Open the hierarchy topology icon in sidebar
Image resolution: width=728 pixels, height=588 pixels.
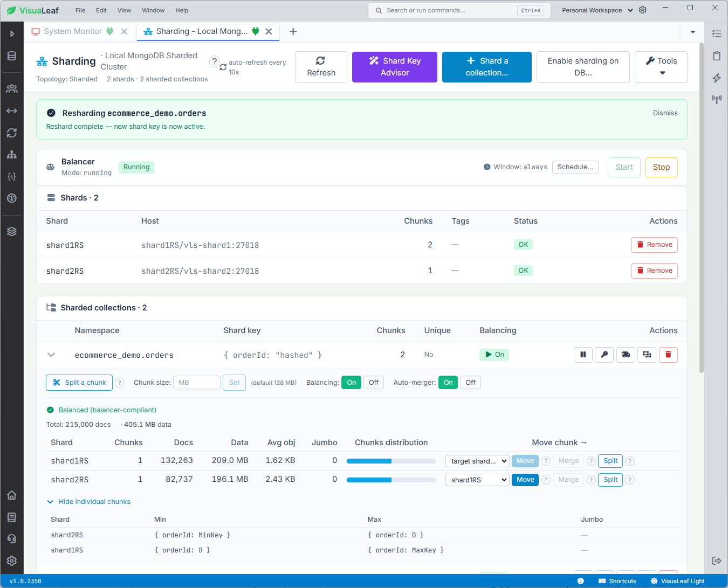point(12,155)
